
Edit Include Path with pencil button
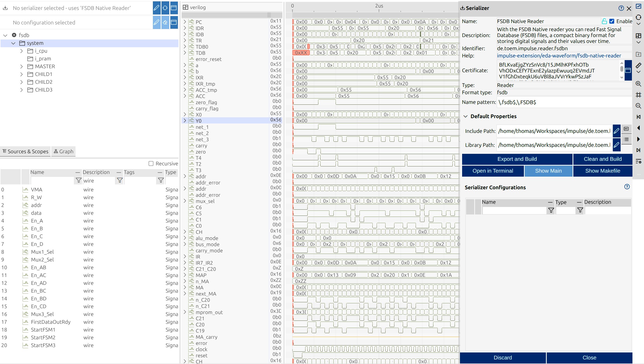(x=616, y=131)
